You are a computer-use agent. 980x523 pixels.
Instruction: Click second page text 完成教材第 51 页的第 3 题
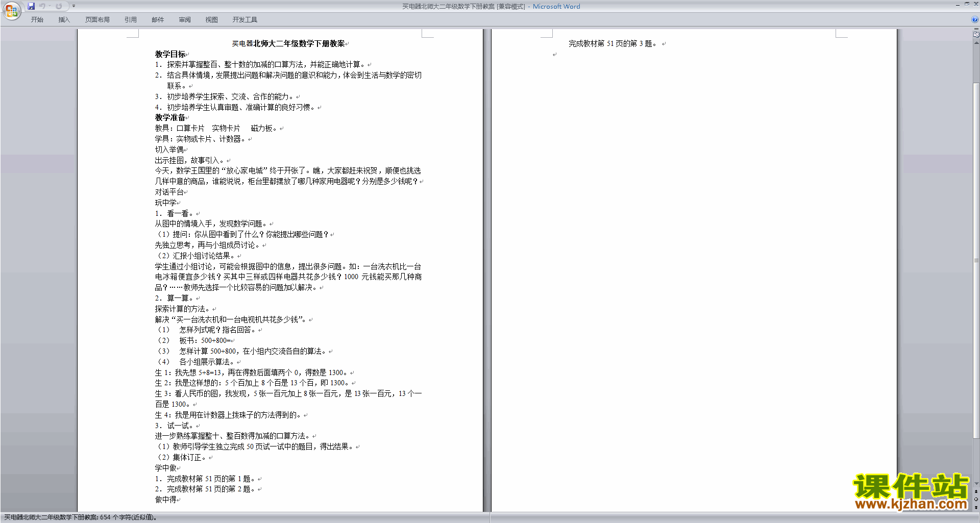pyautogui.click(x=614, y=44)
